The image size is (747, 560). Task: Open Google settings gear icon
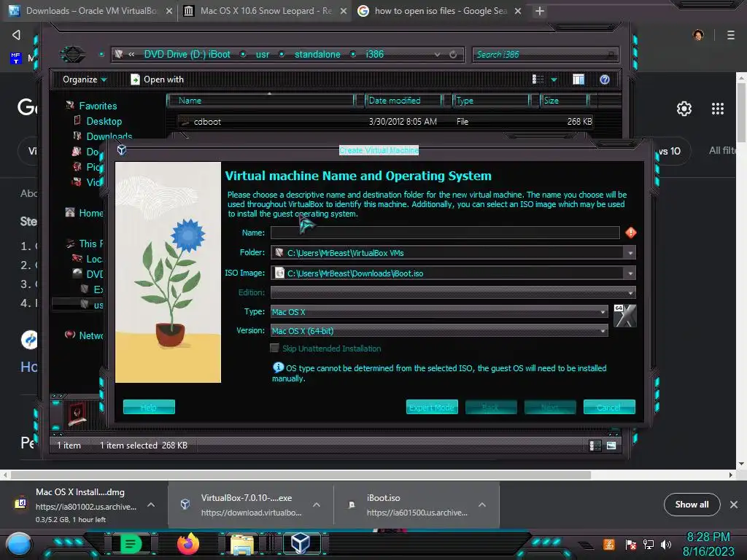[684, 109]
